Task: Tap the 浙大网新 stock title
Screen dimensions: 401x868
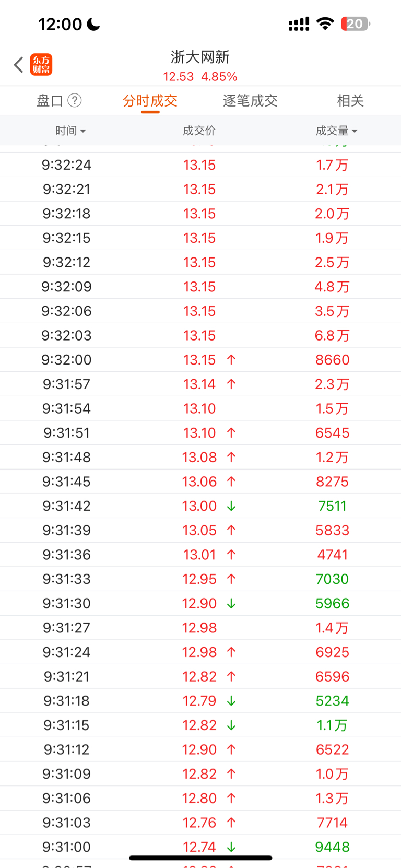Action: (200, 57)
